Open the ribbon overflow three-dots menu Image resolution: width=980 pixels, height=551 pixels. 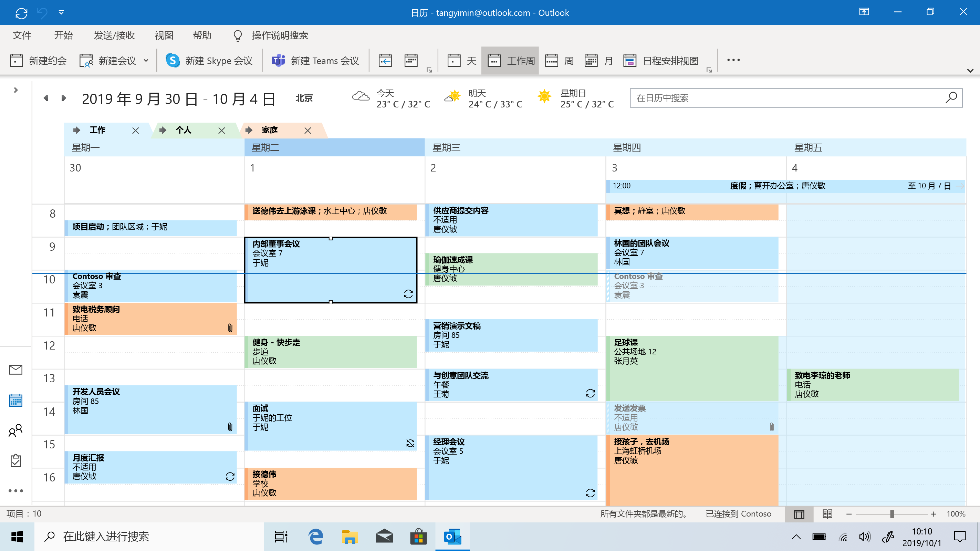pyautogui.click(x=733, y=60)
